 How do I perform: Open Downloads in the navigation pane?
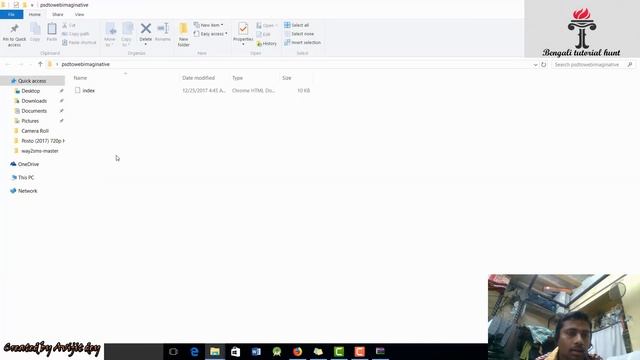coord(34,101)
